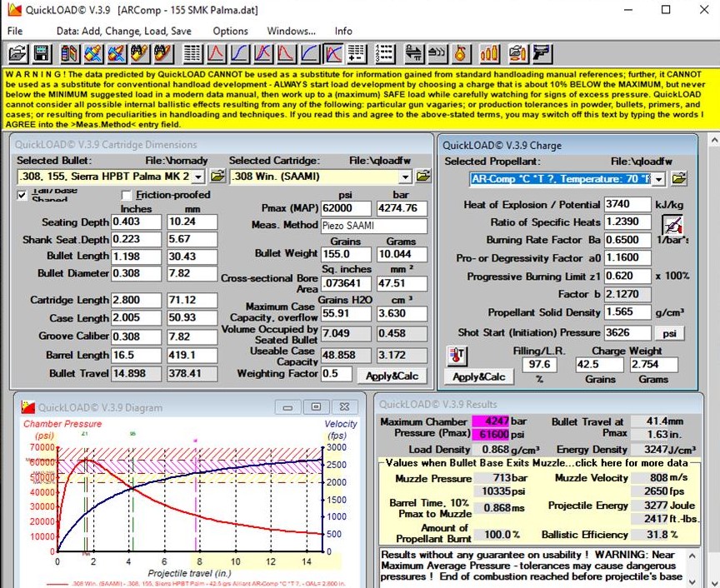Click the open-file folder icon in the toolbar
Viewport: 720px width, 588px height.
coord(17,53)
